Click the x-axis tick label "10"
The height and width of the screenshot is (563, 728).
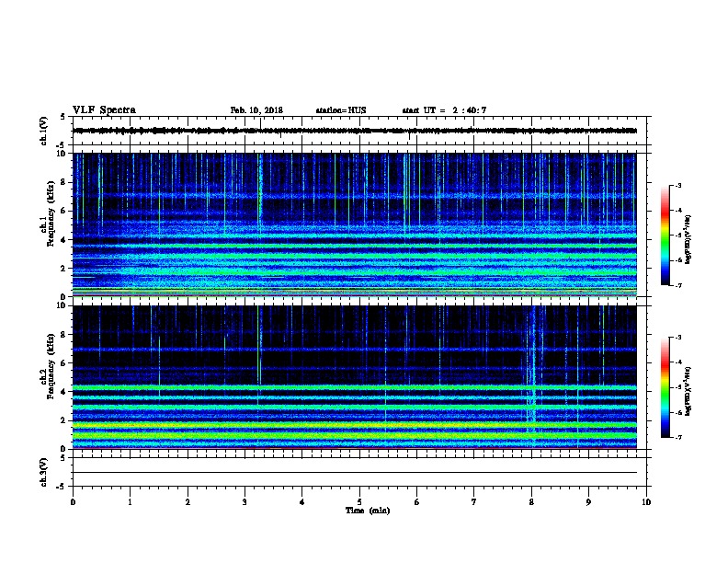pyautogui.click(x=646, y=502)
